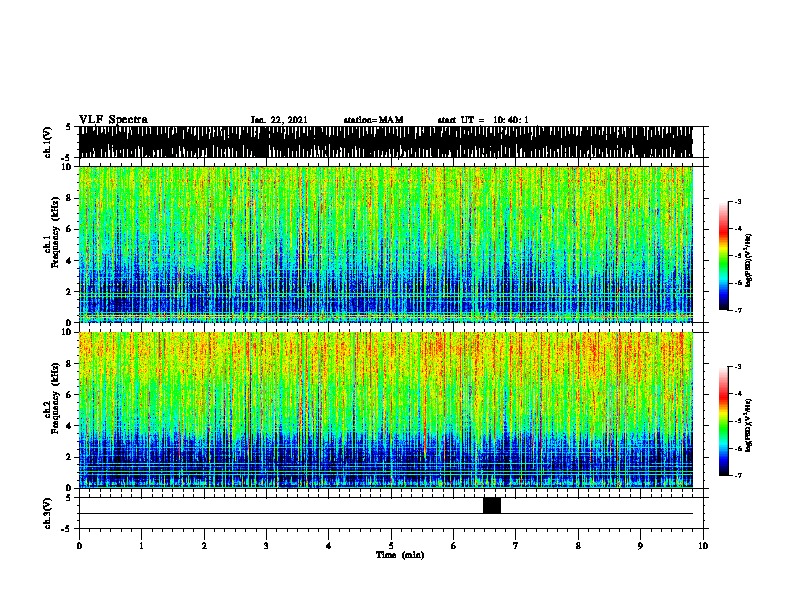Click the "-3" label on ch.2 color scale
Viewport: 792px width, 612px height.
pyautogui.click(x=738, y=367)
